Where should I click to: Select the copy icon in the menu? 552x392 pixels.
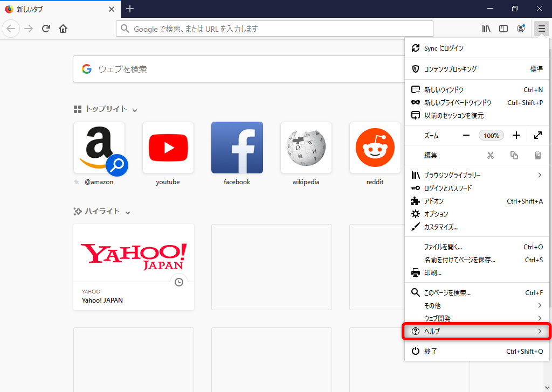tap(514, 155)
